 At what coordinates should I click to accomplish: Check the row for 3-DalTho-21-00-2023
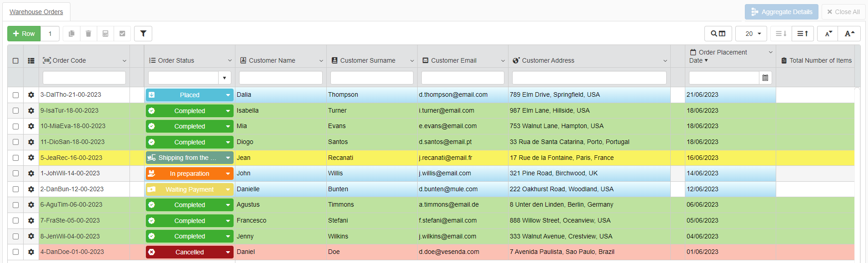15,95
